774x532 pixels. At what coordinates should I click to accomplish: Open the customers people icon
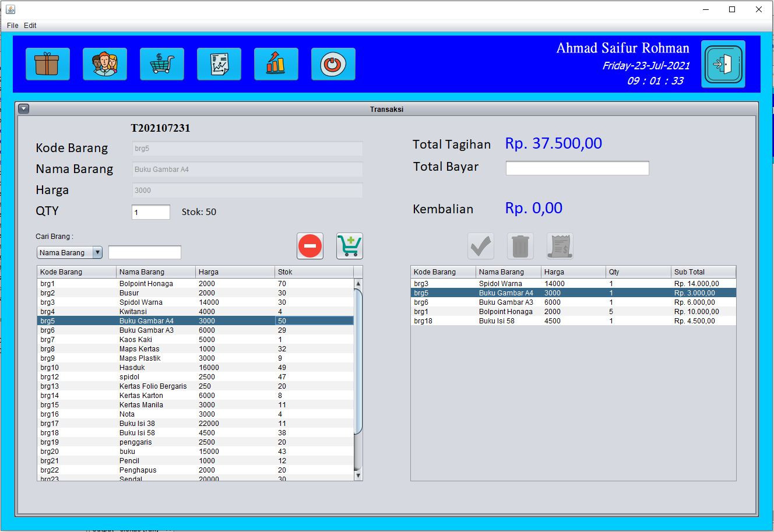click(104, 64)
